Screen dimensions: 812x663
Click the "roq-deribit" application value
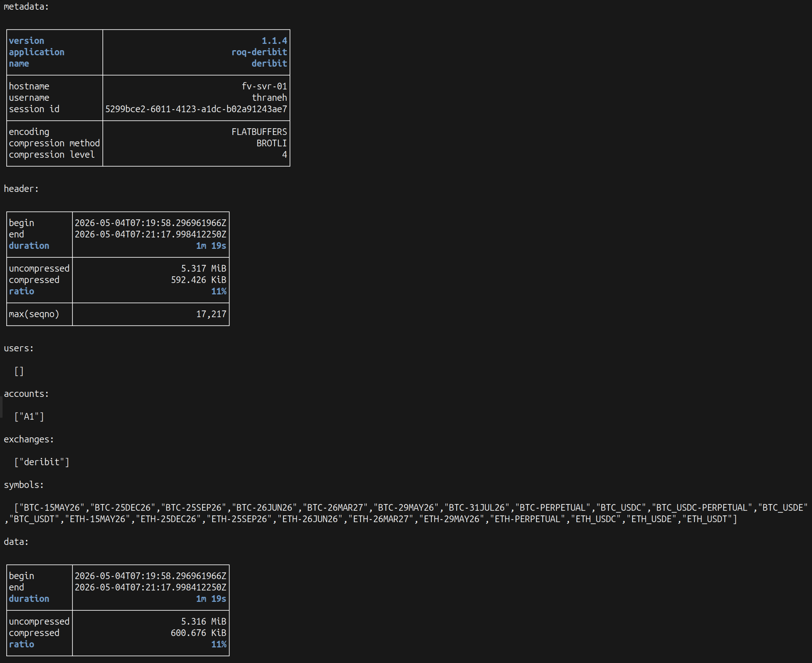click(x=259, y=52)
